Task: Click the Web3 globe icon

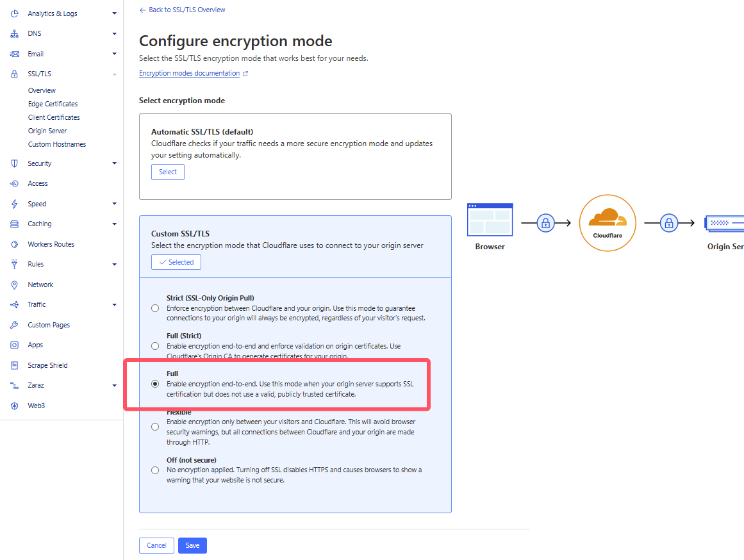Action: click(14, 406)
